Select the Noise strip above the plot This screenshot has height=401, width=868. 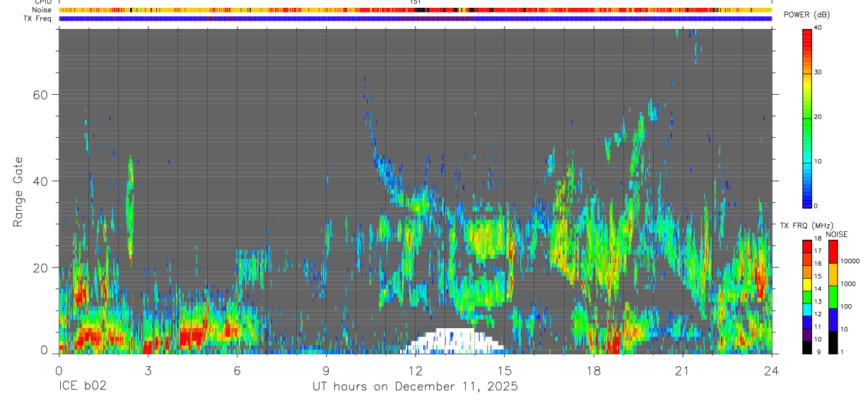416,11
